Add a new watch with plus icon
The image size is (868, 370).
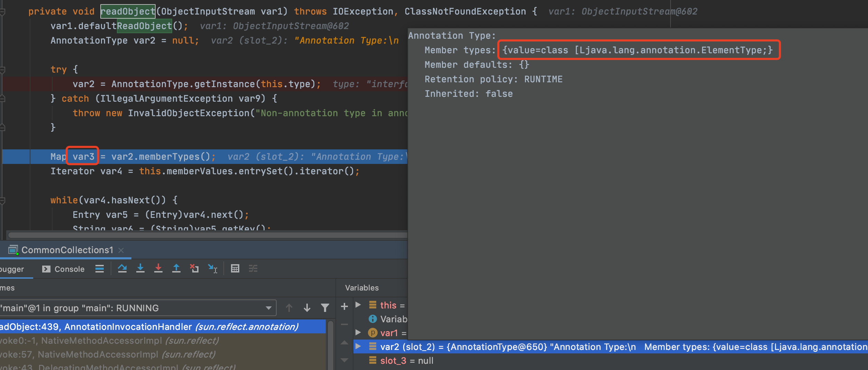pyautogui.click(x=344, y=306)
